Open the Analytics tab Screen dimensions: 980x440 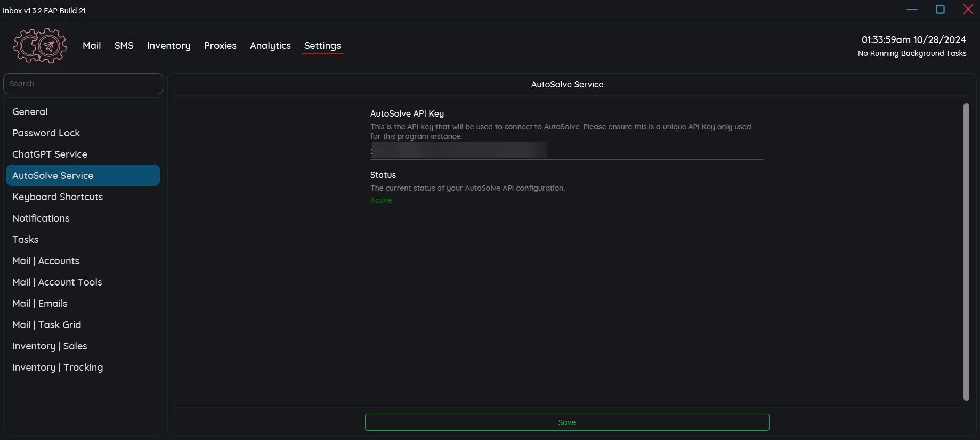270,46
